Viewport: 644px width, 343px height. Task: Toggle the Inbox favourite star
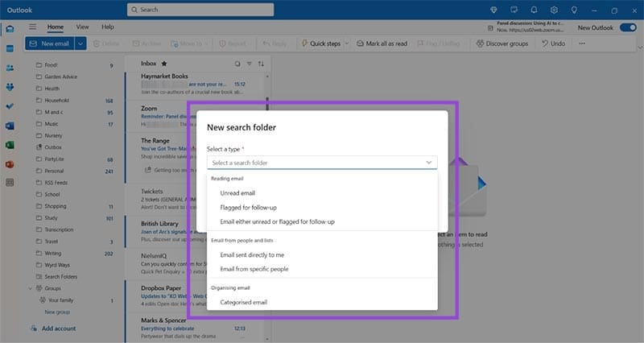pyautogui.click(x=164, y=63)
